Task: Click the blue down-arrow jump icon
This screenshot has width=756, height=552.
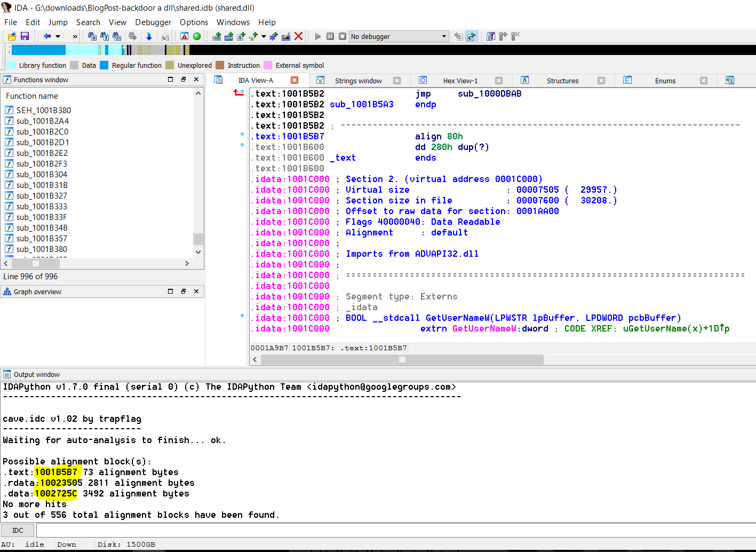Action: (x=149, y=36)
